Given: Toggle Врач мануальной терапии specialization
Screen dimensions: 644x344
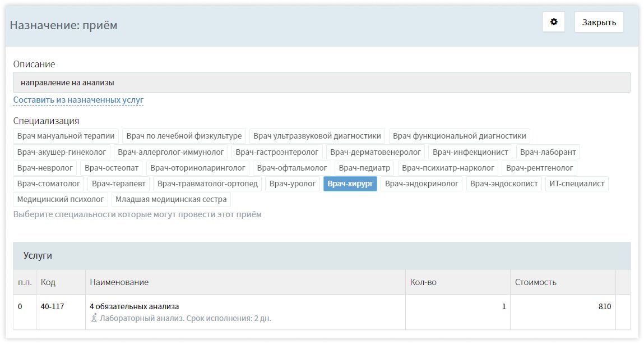Looking at the screenshot, I should point(66,136).
